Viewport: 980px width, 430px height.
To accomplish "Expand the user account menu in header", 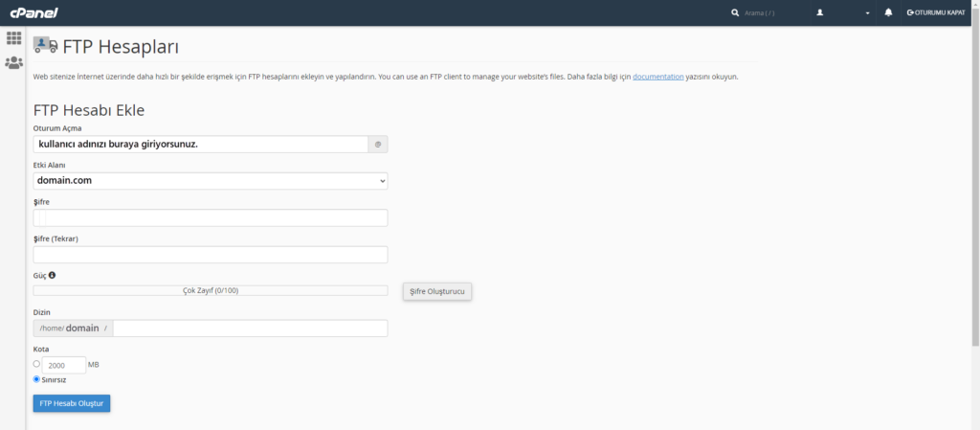I will 843,12.
